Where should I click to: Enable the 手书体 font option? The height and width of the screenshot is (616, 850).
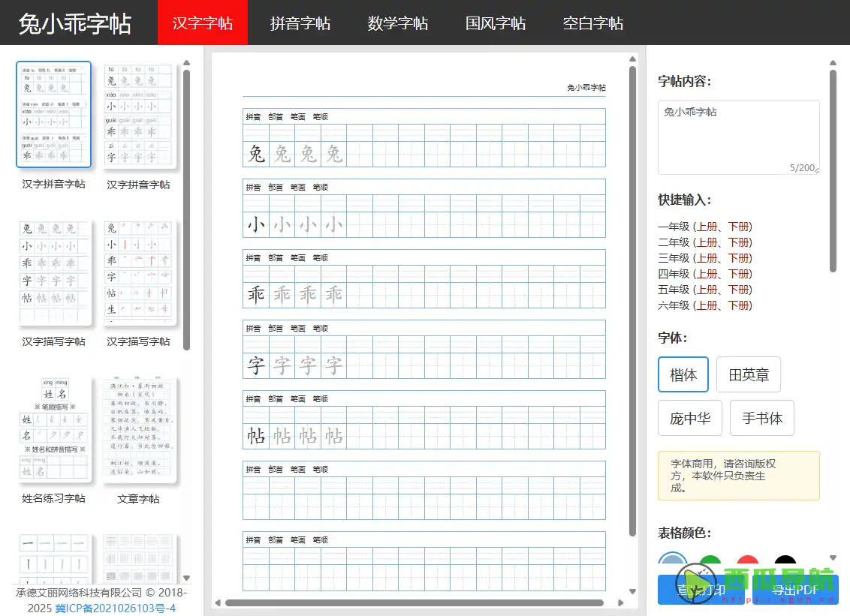tap(761, 418)
